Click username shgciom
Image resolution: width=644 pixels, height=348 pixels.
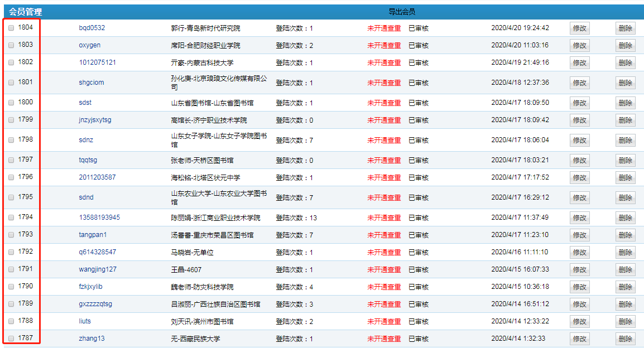pos(92,83)
